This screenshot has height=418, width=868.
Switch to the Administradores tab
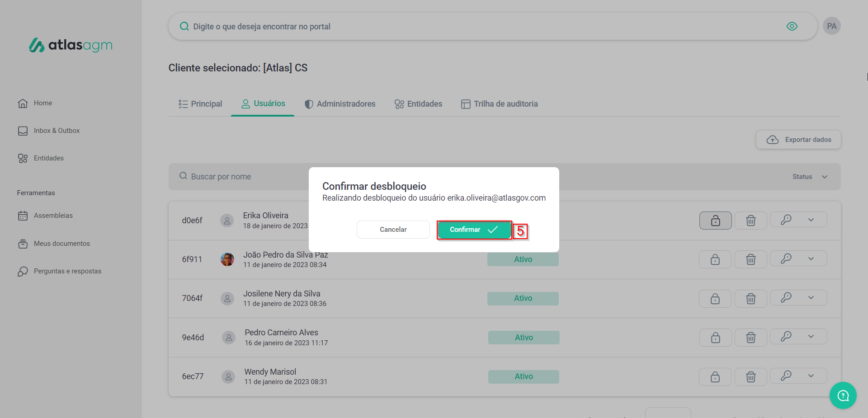point(340,104)
